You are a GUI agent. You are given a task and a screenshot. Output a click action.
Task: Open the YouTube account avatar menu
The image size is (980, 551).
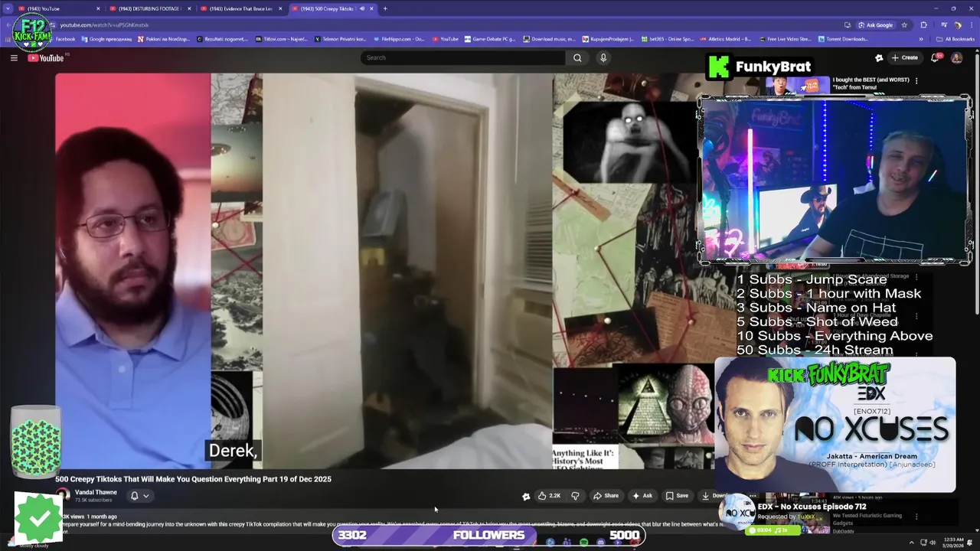point(956,57)
